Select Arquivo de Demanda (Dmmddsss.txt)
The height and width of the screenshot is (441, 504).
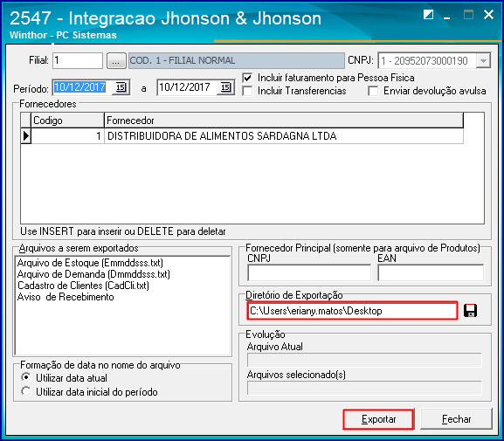93,274
